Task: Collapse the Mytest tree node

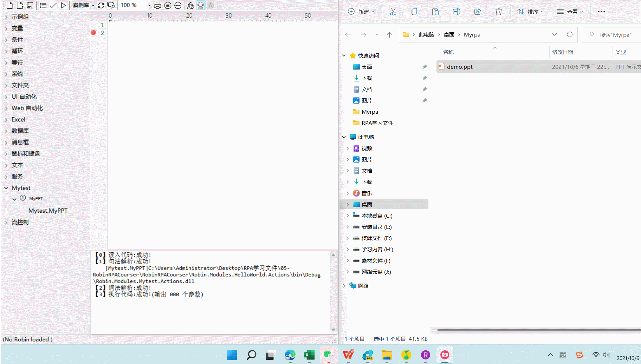Action: [x=6, y=188]
